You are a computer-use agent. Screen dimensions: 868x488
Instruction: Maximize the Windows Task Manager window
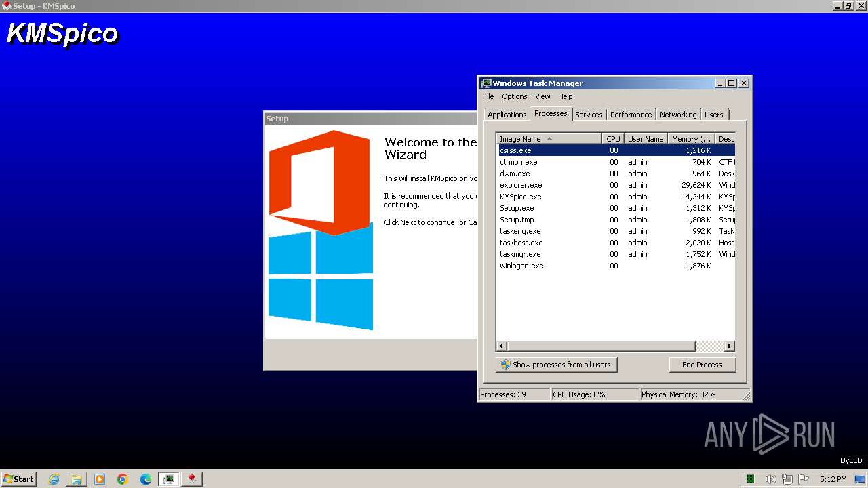tap(731, 83)
